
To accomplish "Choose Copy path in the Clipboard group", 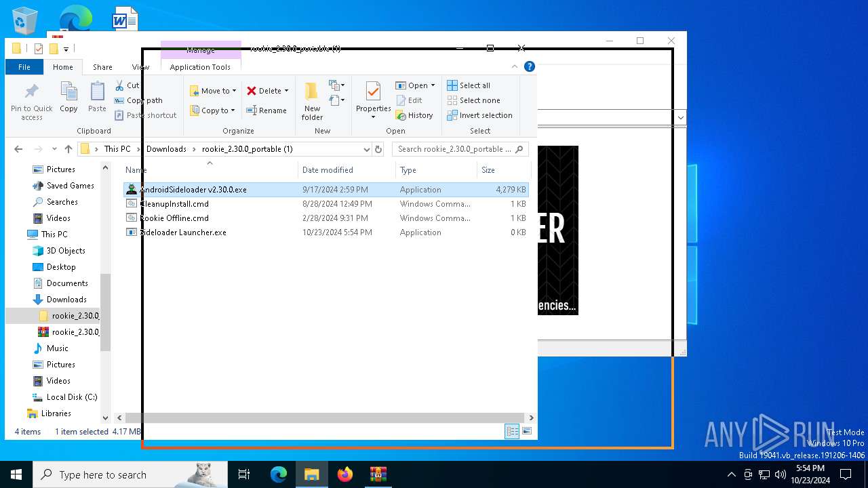I will [139, 100].
